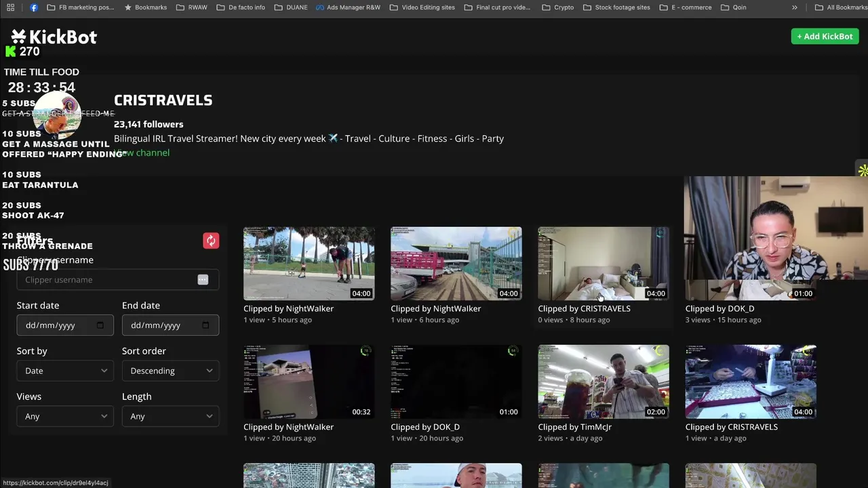The width and height of the screenshot is (868, 488).
Task: Expand the Sort order Descending dropdown
Action: [170, 371]
